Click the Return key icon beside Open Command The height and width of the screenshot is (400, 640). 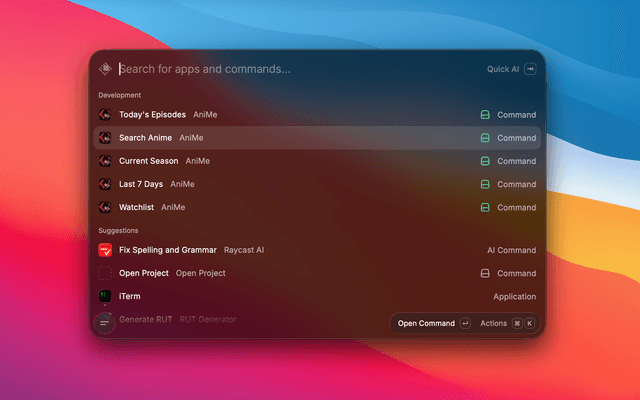(x=465, y=323)
